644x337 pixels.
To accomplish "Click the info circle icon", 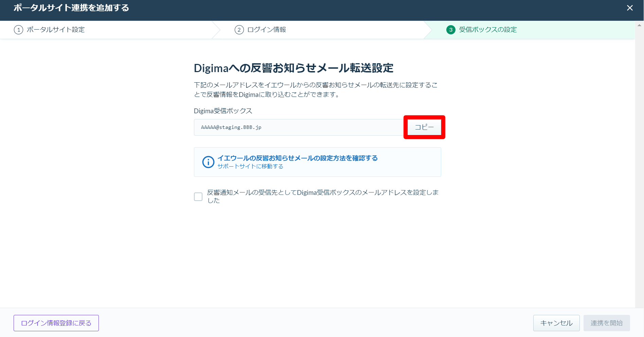I will (208, 162).
